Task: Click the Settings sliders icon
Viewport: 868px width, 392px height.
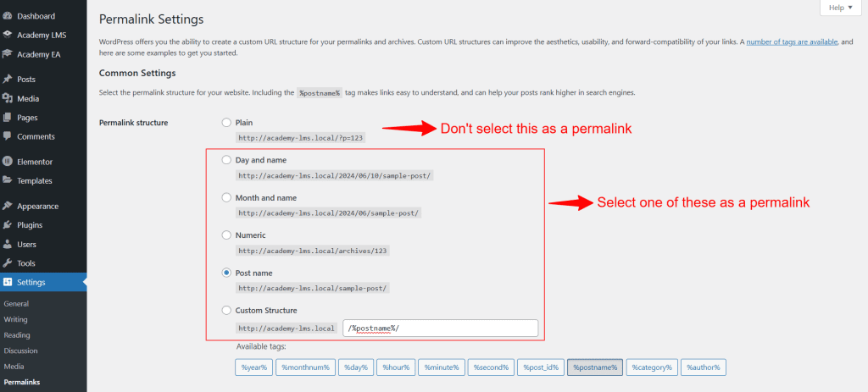Action: click(x=7, y=282)
